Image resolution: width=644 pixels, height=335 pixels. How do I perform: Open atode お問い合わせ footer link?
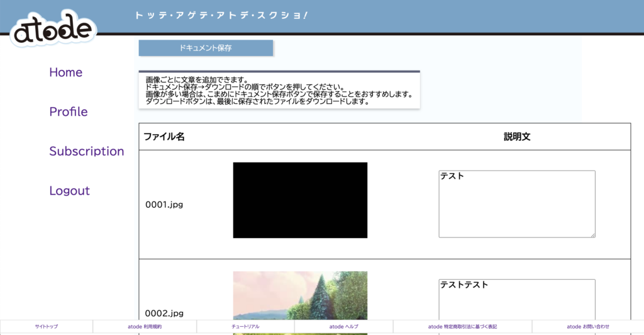pyautogui.click(x=588, y=327)
